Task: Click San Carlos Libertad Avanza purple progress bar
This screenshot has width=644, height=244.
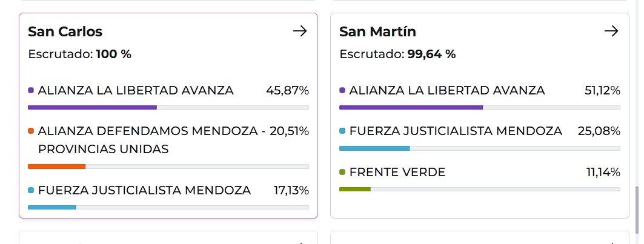Action: click(92, 107)
